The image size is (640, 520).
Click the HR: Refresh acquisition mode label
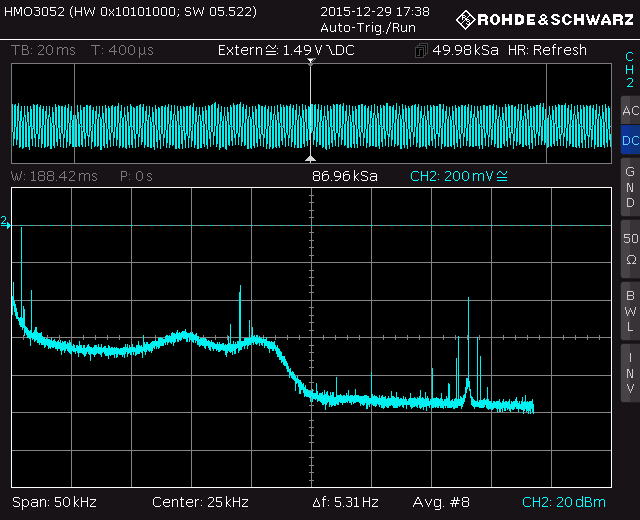(x=547, y=50)
